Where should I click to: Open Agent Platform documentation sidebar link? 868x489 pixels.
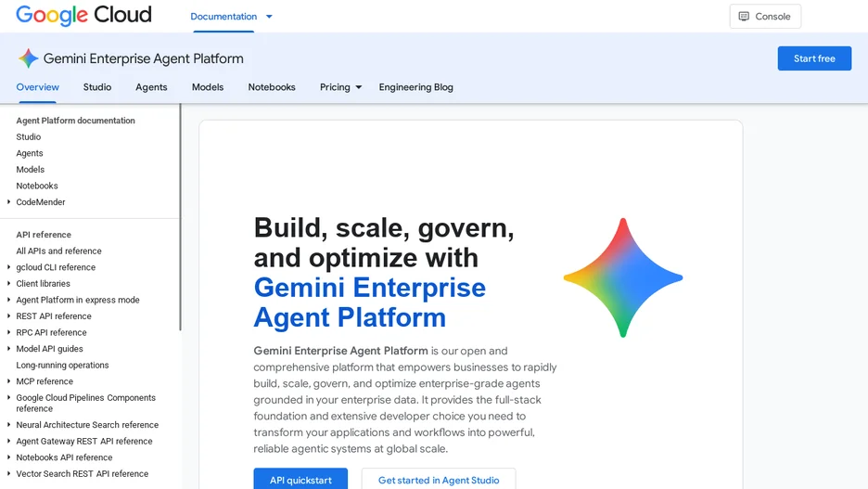[x=75, y=121]
